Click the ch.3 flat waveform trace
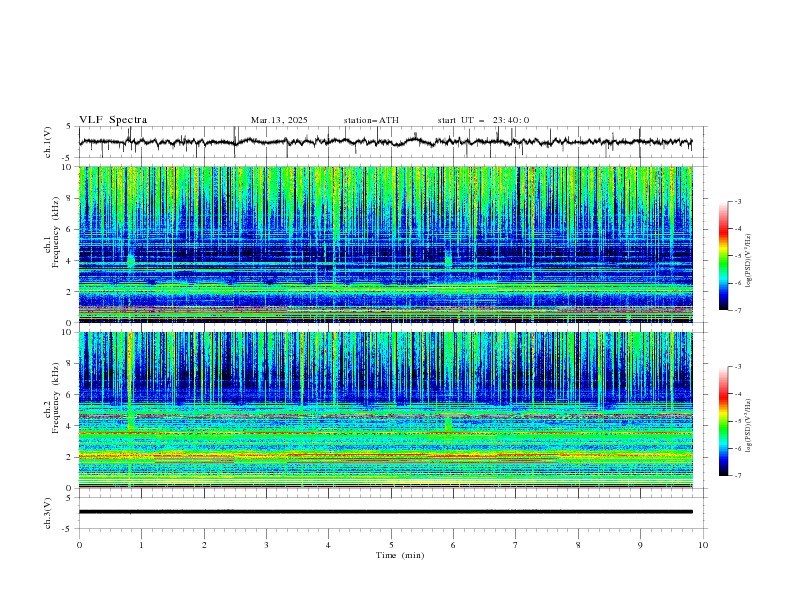 [x=386, y=512]
